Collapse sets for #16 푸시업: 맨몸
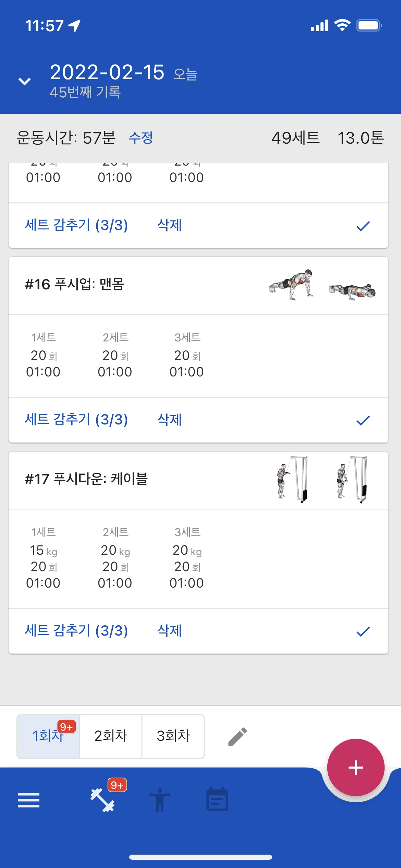401x868 pixels. click(x=76, y=420)
